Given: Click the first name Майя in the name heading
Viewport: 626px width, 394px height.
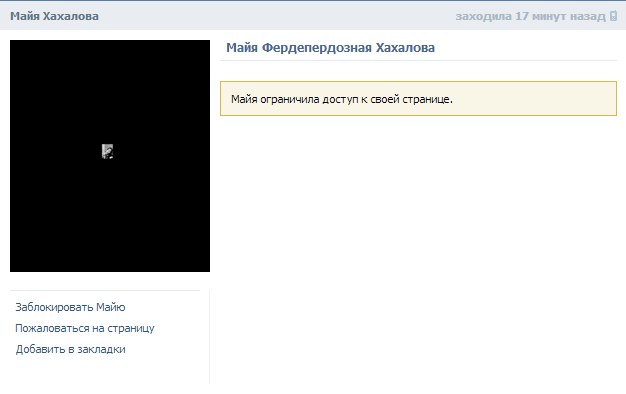Looking at the screenshot, I should tap(242, 48).
